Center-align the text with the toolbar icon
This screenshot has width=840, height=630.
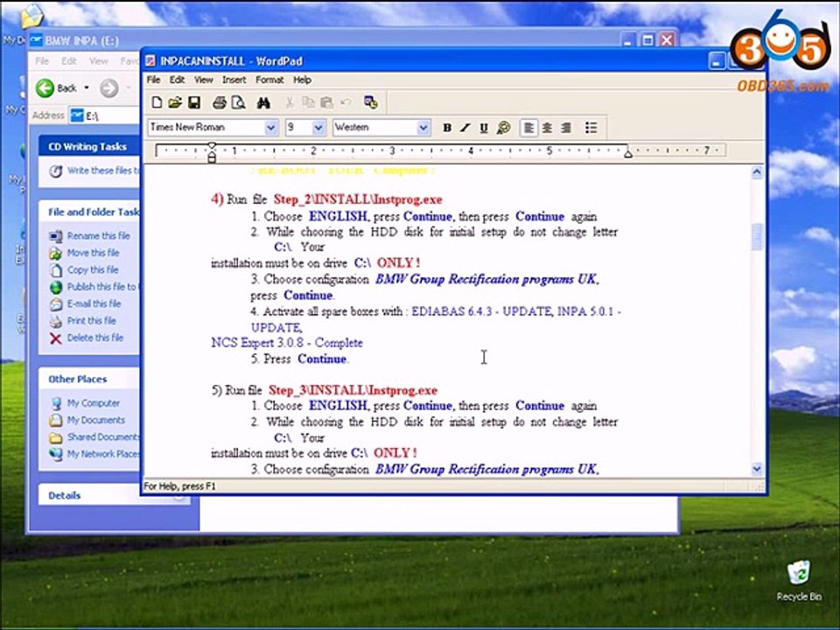[x=547, y=128]
